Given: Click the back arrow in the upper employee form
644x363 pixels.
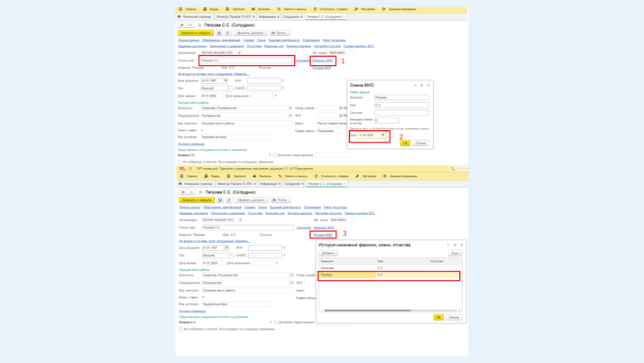Looking at the screenshot, I should [x=183, y=25].
